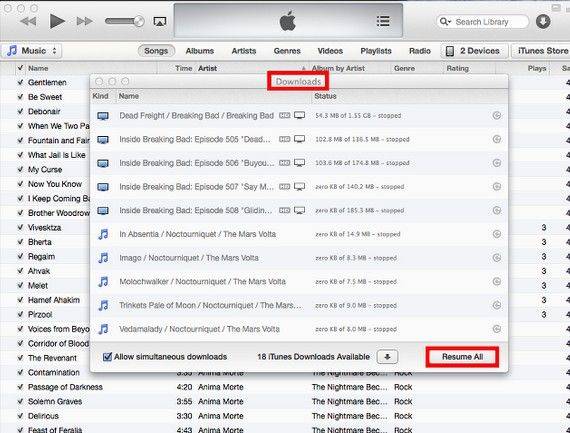Click the music note icon for Vedamalady
Image resolution: width=570 pixels, height=433 pixels.
(103, 329)
